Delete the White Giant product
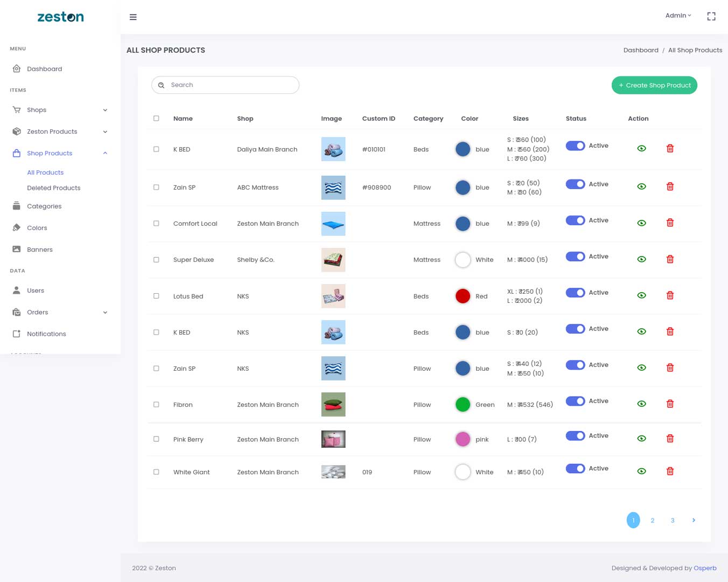 [670, 471]
